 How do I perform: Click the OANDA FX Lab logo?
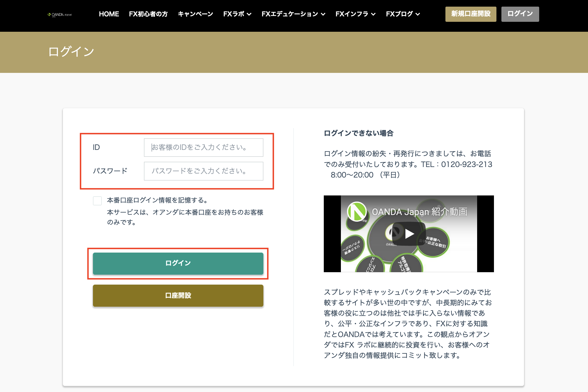coord(60,15)
